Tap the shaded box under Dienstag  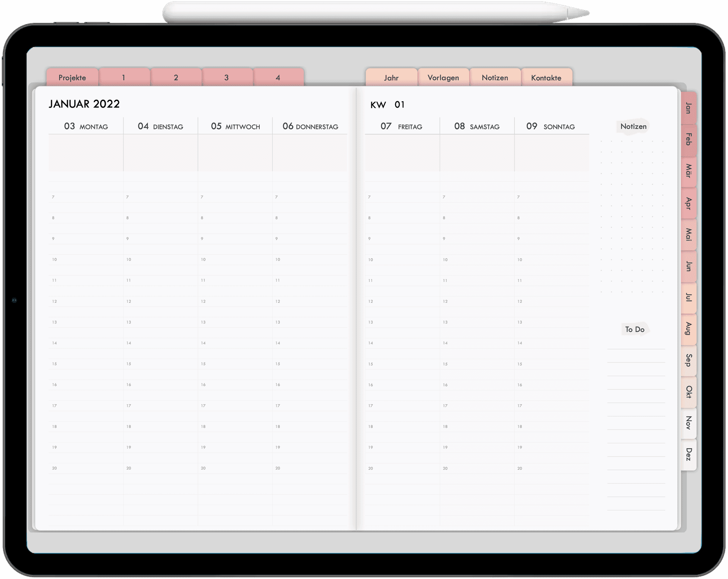(x=160, y=153)
